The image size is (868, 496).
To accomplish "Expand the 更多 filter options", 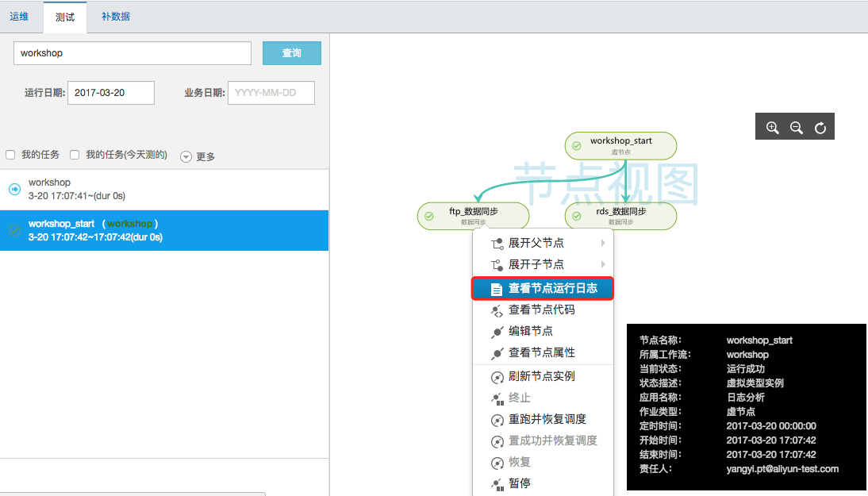I will pyautogui.click(x=198, y=156).
